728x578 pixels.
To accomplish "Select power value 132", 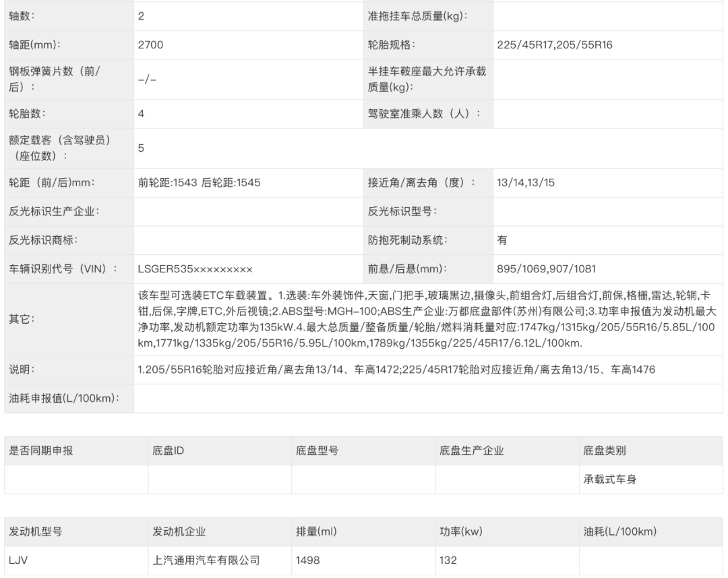I will tap(448, 561).
